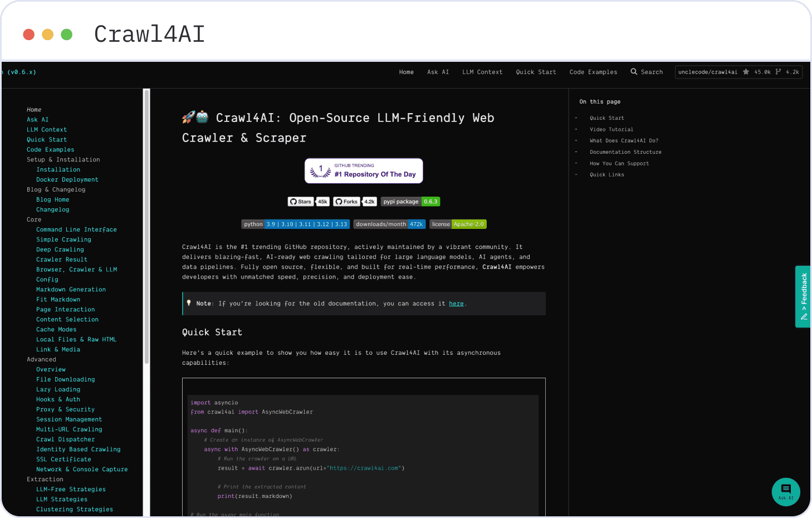Screen dimensions: 812x518
Task: Open Local Files & Raw HTML page
Action: coord(76,340)
